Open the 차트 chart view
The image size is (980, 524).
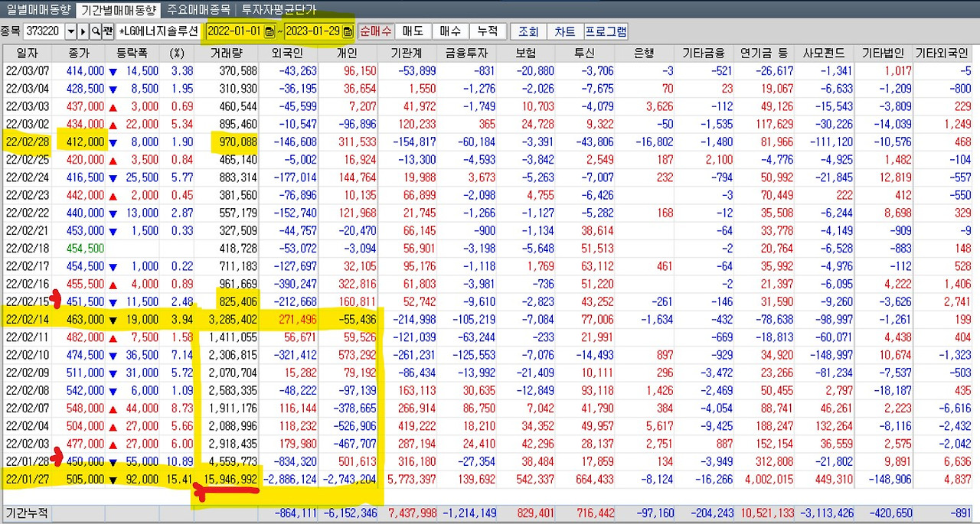[x=566, y=31]
